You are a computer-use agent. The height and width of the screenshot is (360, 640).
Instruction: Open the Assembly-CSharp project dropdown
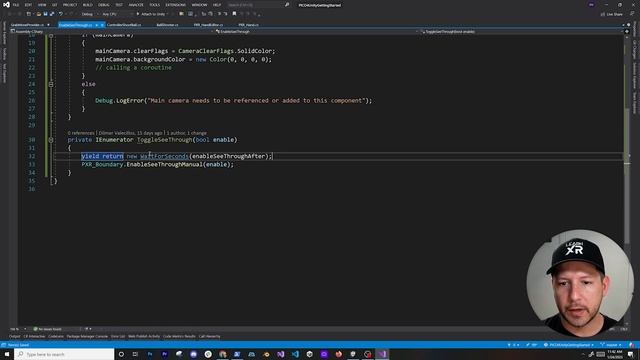click(x=112, y=31)
